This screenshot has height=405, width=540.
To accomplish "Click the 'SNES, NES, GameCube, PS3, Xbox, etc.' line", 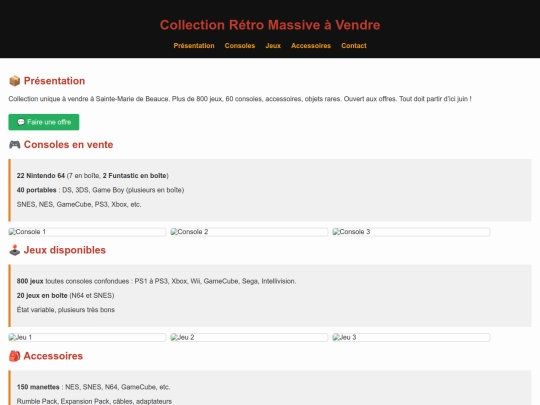I will 79,205.
